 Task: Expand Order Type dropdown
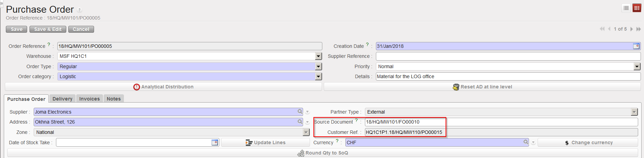point(319,66)
